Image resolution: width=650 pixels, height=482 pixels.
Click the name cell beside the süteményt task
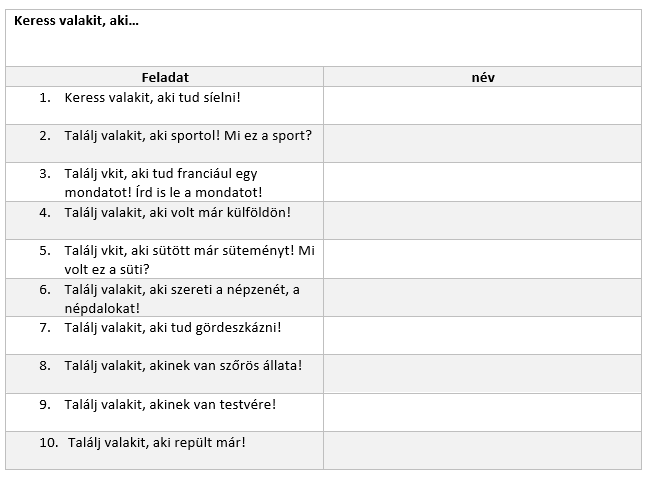point(482,259)
